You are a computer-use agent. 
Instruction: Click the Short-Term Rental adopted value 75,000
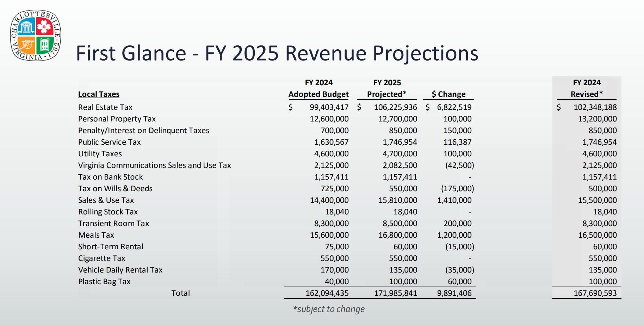(x=337, y=246)
